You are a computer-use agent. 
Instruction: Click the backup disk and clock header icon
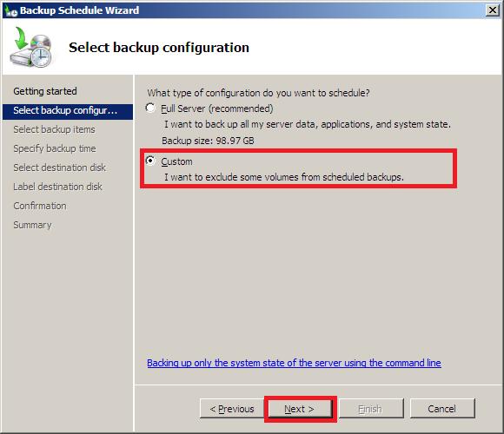click(31, 47)
